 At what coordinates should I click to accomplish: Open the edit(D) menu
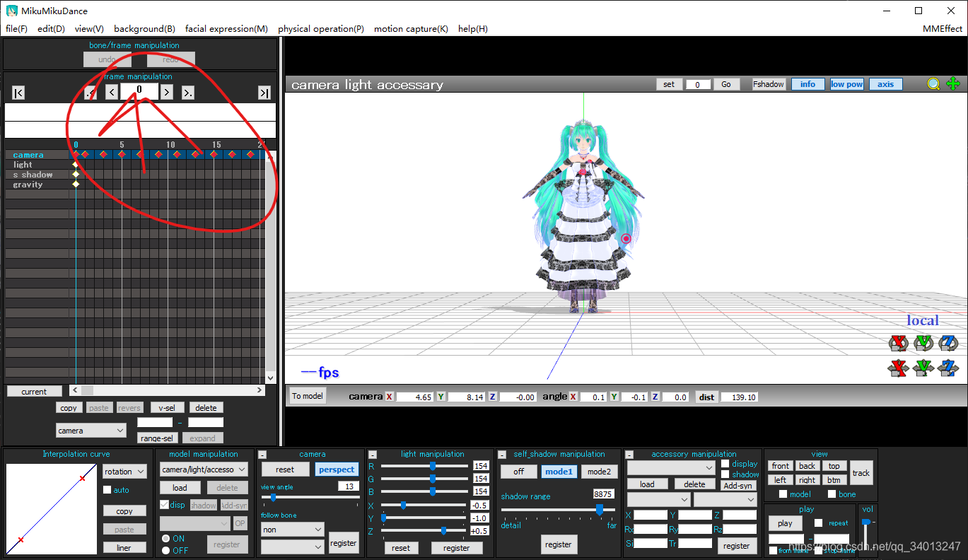pos(51,29)
